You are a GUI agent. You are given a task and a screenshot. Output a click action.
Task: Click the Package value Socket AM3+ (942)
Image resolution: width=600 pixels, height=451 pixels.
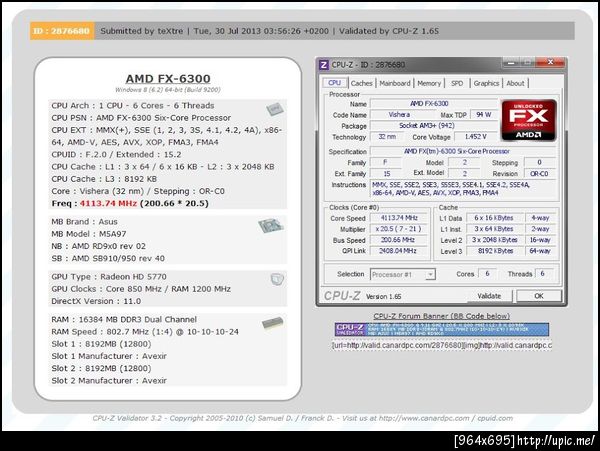point(434,125)
